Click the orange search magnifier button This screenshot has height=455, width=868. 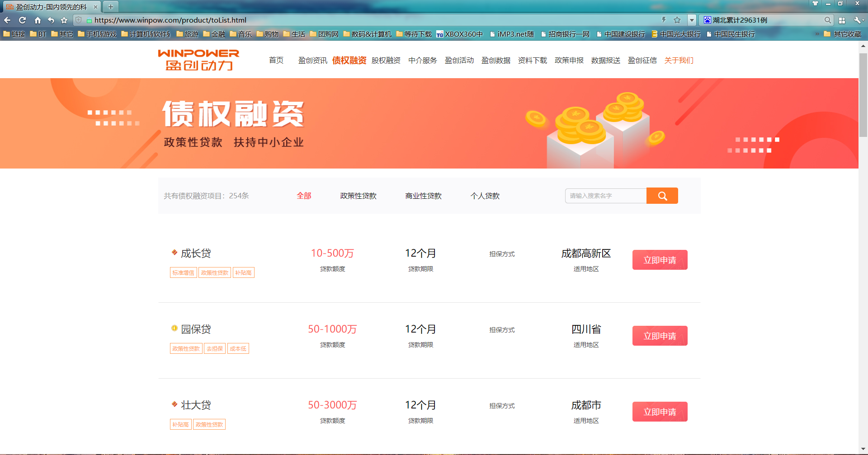pos(662,196)
